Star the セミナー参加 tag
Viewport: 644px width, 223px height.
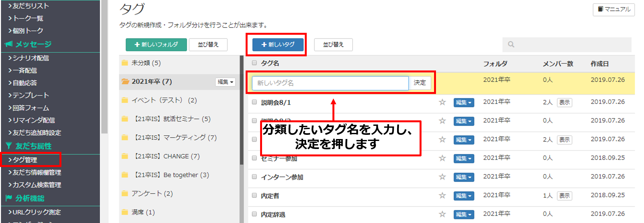[442, 158]
